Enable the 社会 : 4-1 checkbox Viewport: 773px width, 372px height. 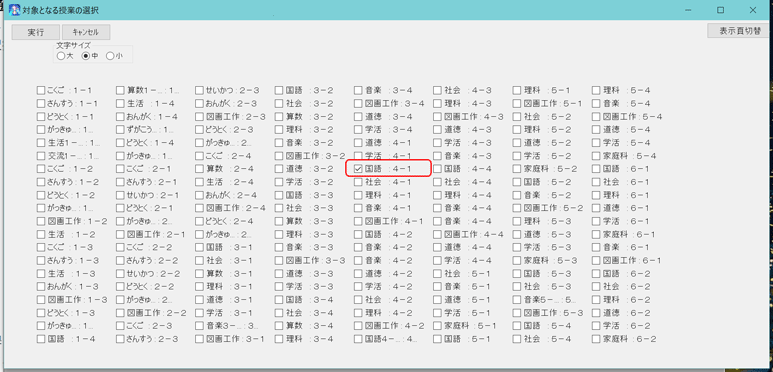(x=358, y=182)
